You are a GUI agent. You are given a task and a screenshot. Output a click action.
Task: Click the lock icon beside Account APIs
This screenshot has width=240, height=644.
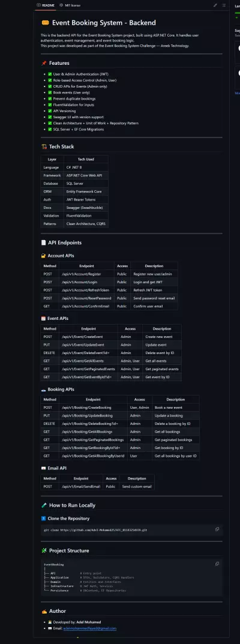tap(43, 256)
